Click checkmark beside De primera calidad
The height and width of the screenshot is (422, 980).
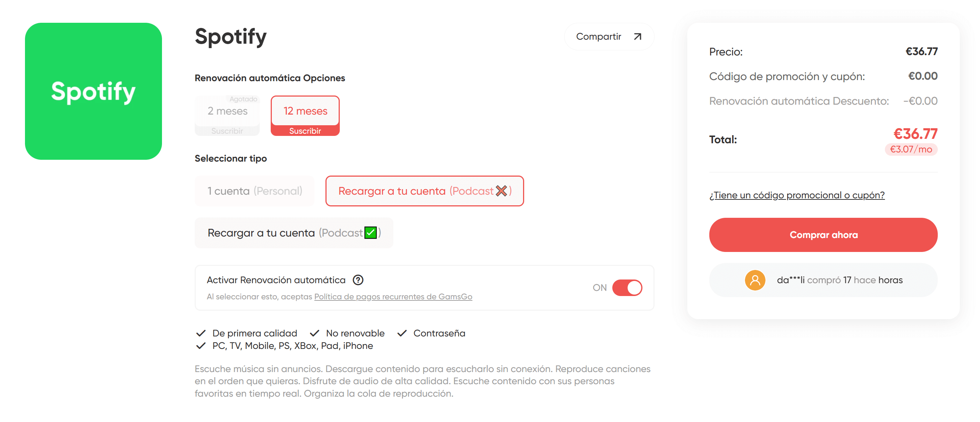click(x=201, y=333)
